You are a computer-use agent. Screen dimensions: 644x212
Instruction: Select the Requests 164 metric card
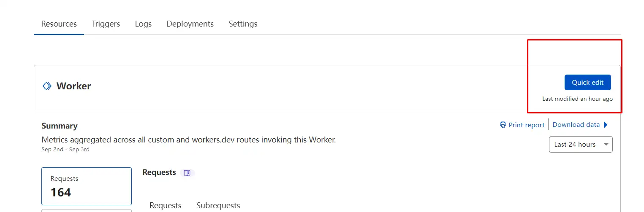[x=87, y=186]
